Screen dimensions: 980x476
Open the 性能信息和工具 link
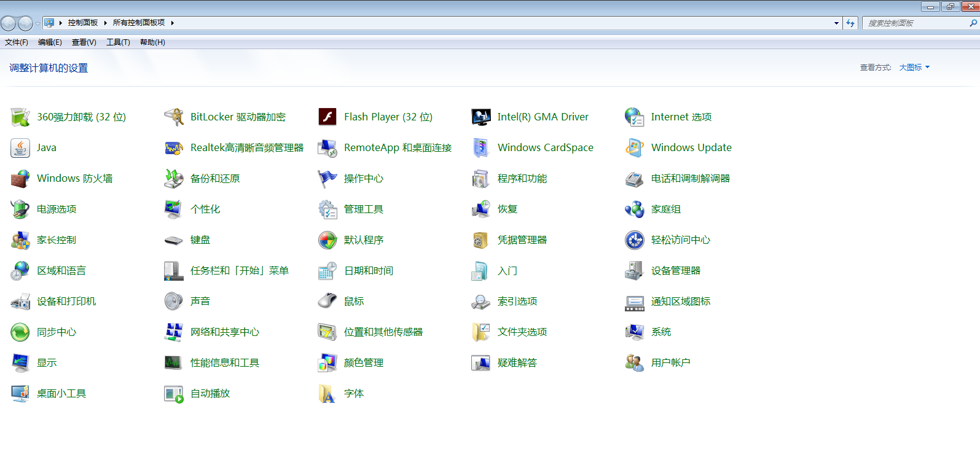coord(225,362)
